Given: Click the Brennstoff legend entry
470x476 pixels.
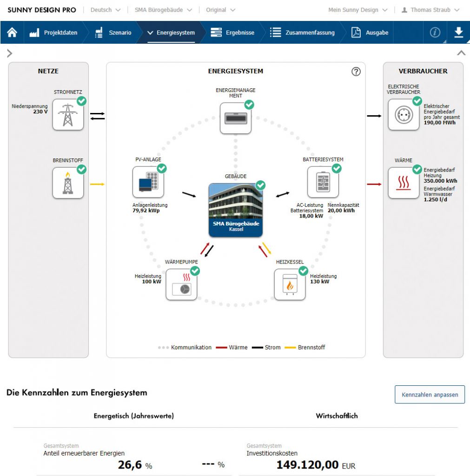Looking at the screenshot, I should [305, 347].
